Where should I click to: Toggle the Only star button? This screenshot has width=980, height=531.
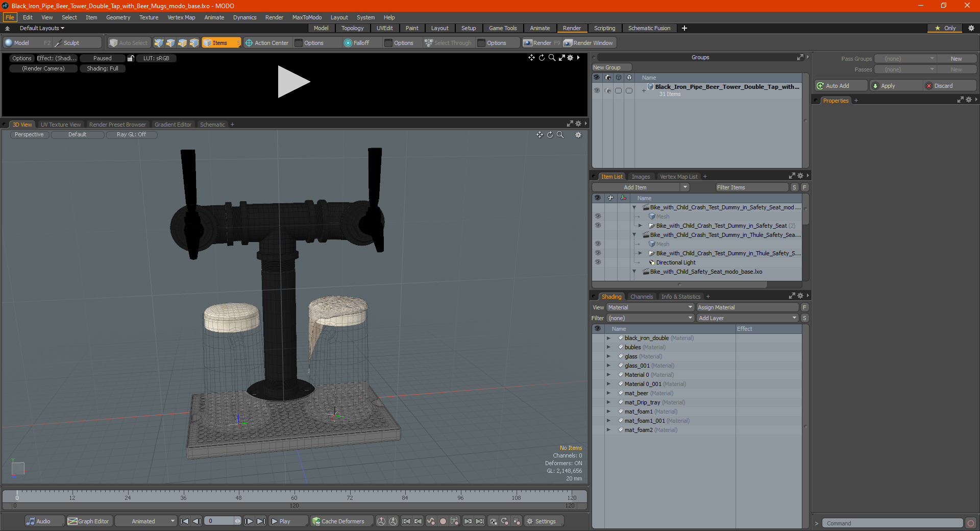point(945,28)
